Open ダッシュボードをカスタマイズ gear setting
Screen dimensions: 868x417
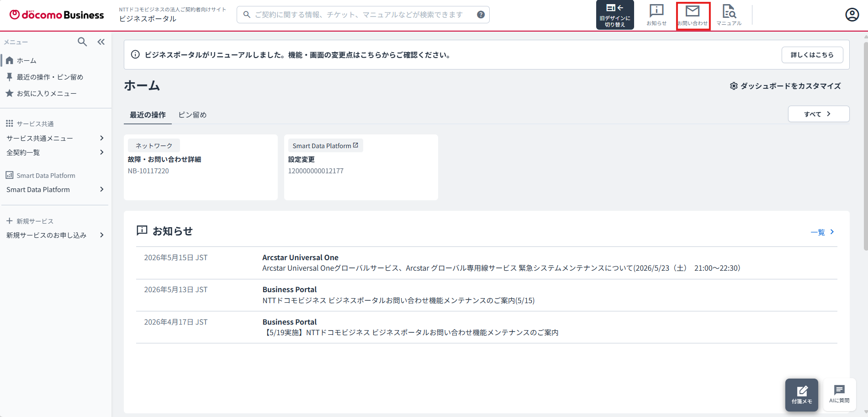pos(785,86)
